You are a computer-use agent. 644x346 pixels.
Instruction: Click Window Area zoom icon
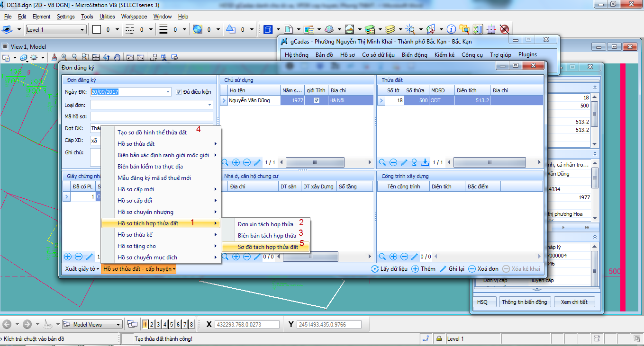[85, 57]
